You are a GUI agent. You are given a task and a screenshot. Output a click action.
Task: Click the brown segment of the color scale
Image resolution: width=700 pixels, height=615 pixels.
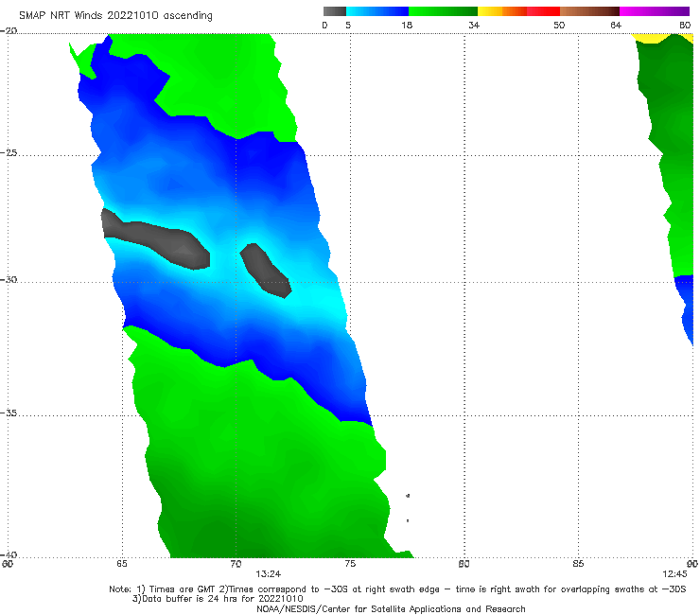tap(589, 11)
